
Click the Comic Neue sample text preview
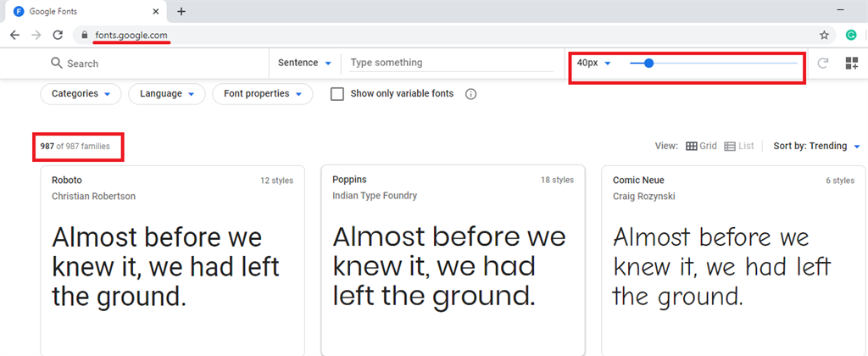(722, 267)
